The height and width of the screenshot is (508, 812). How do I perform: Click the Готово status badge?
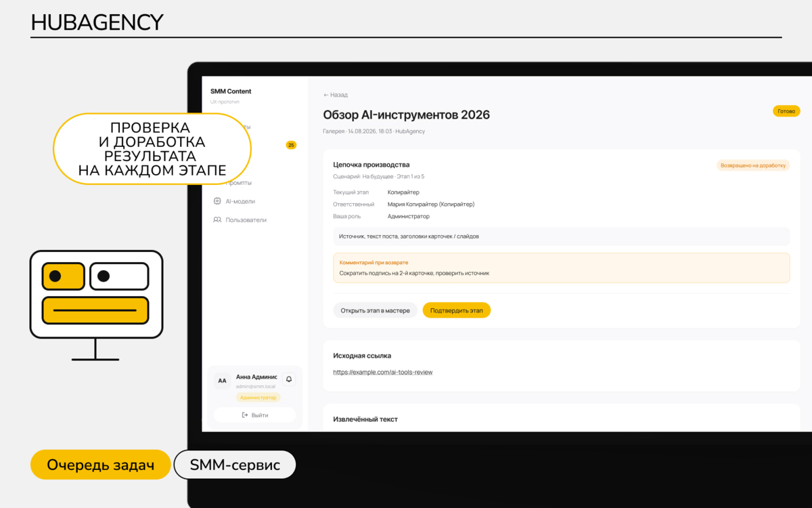coord(786,111)
